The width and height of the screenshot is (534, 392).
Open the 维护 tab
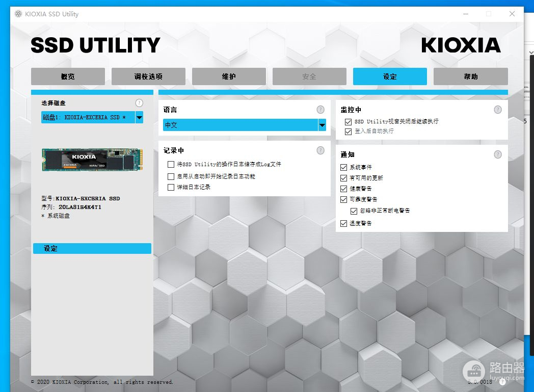(x=229, y=76)
